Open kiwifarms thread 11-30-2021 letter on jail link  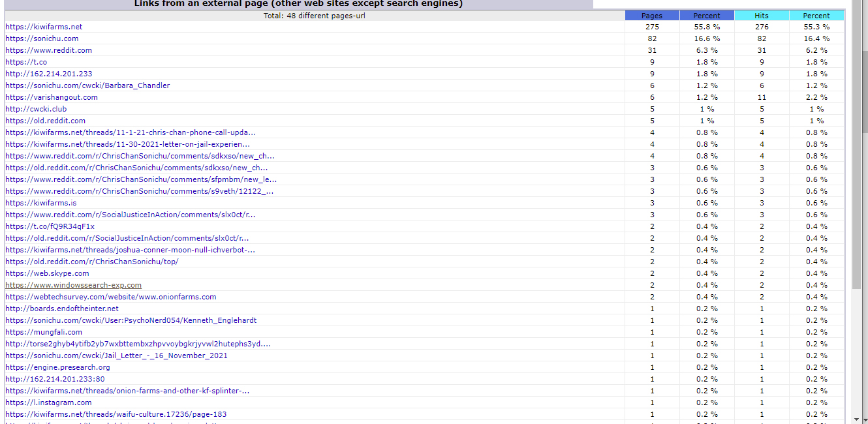tap(127, 144)
